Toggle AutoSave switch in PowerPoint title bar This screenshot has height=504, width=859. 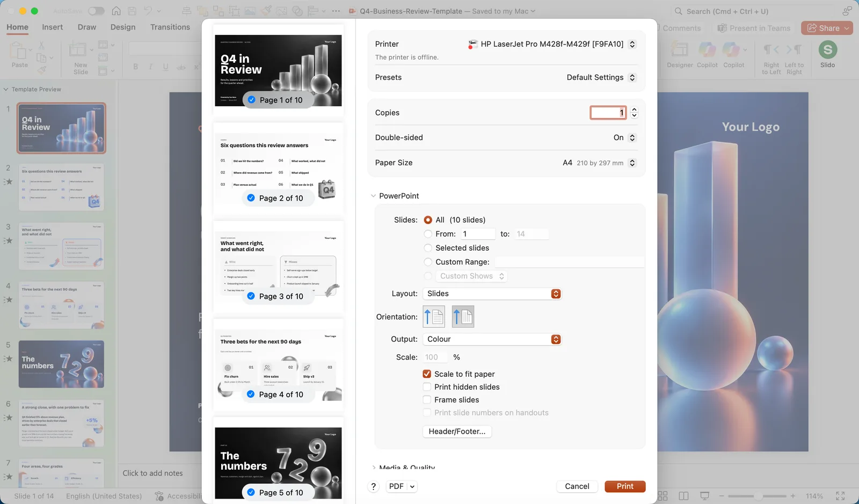[96, 11]
